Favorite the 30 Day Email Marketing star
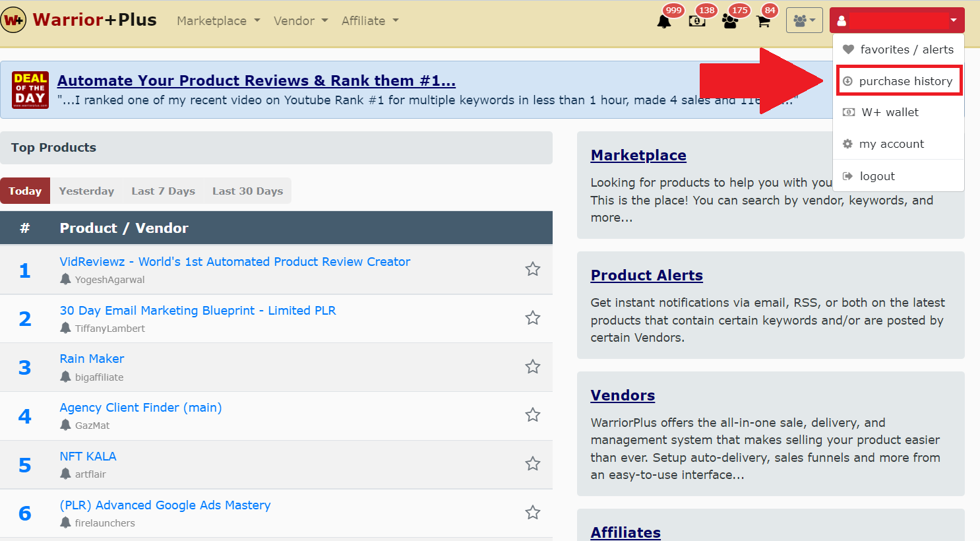980x541 pixels. point(533,318)
